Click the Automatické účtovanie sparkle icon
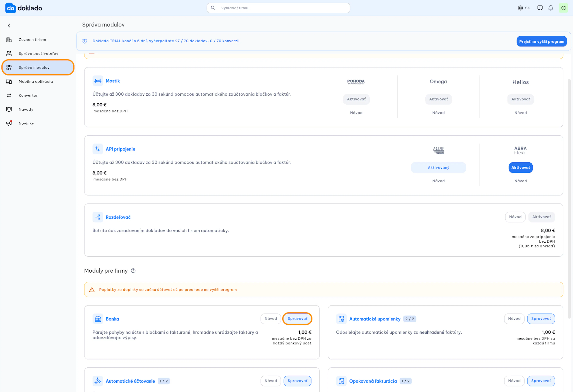 point(98,381)
